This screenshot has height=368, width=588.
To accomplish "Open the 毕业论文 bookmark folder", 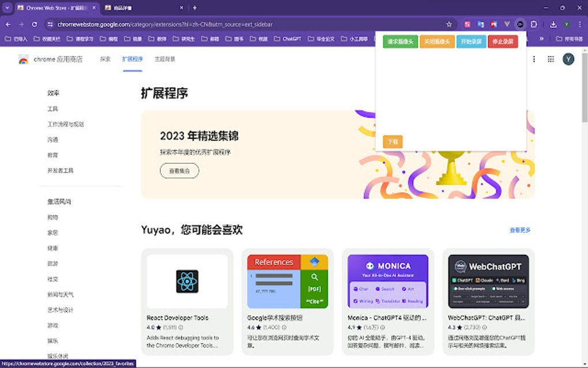I will pyautogui.click(x=321, y=39).
